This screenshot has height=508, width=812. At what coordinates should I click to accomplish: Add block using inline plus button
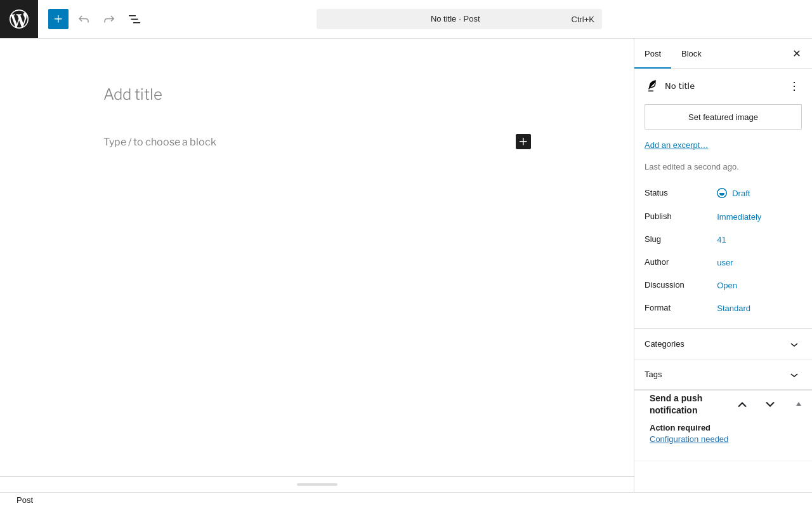tap(523, 142)
